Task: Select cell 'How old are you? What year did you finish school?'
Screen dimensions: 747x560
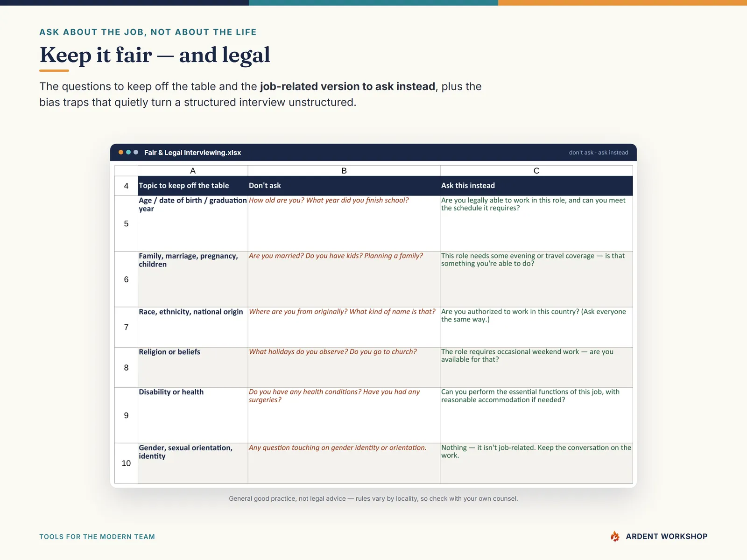Action: point(344,224)
